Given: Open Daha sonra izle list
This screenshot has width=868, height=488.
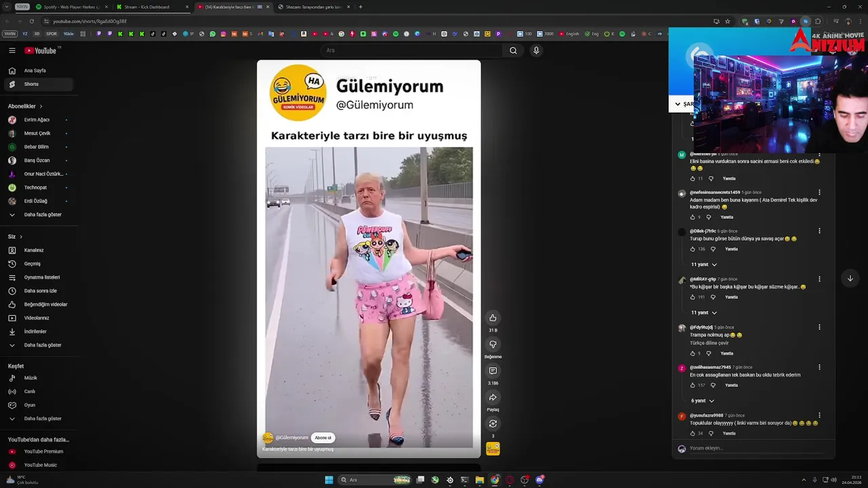Looking at the screenshot, I should [x=39, y=291].
